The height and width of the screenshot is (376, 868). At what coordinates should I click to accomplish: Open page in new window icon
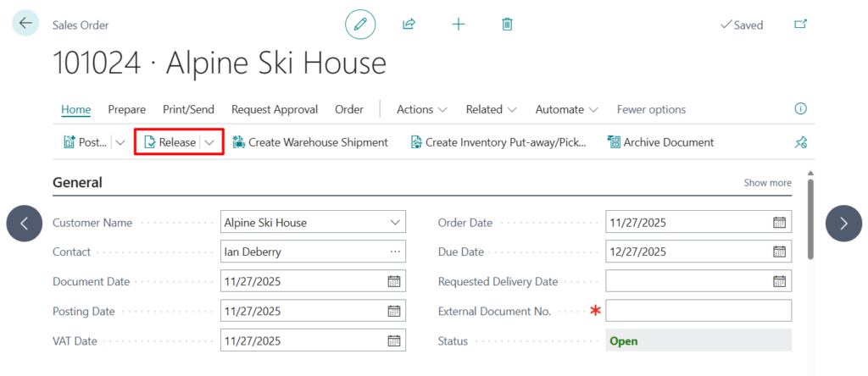800,25
